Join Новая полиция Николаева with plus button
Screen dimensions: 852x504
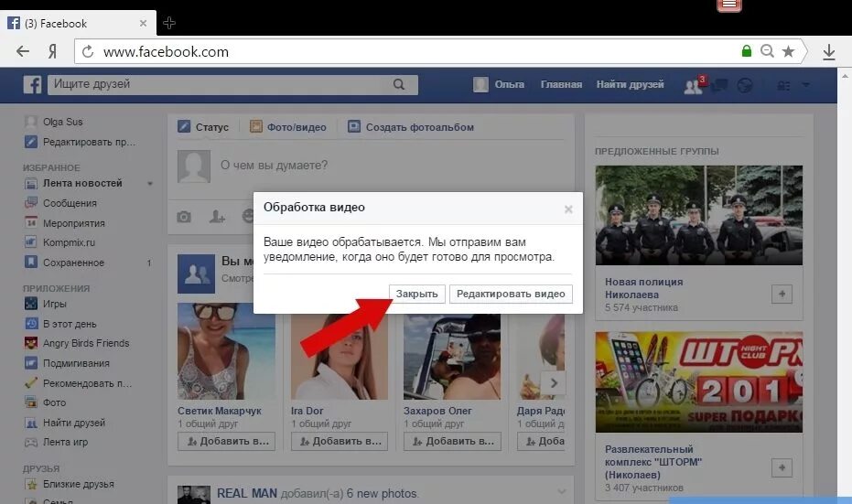pyautogui.click(x=782, y=295)
